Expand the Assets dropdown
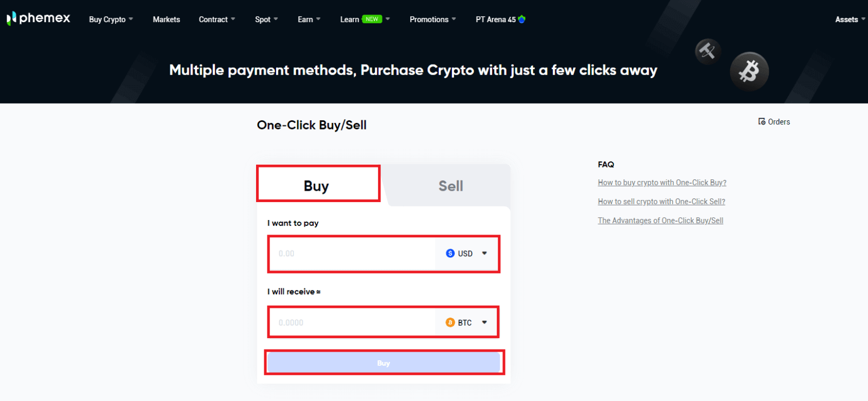868x401 pixels. point(850,20)
